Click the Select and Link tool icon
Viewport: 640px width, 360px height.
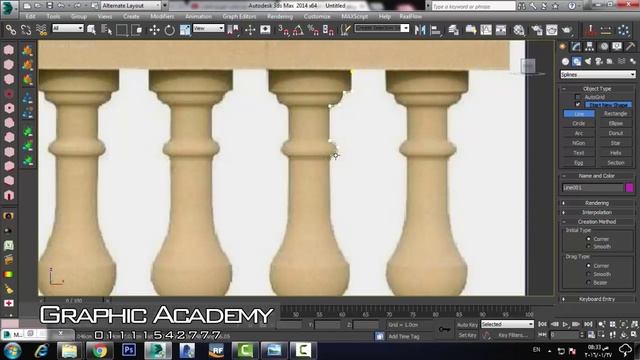[11, 30]
